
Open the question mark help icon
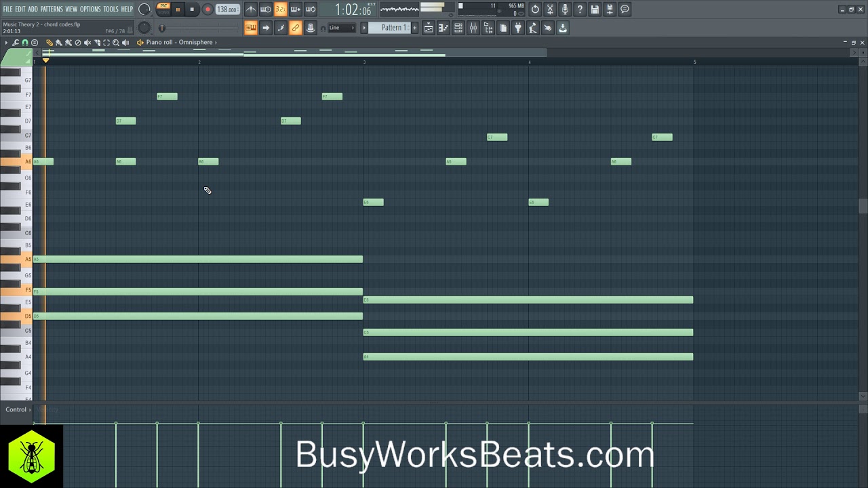[580, 9]
